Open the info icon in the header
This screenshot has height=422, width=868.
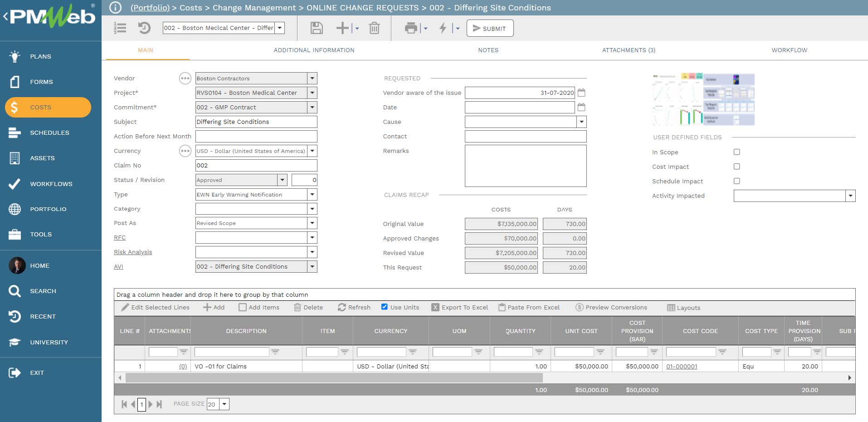click(x=116, y=8)
